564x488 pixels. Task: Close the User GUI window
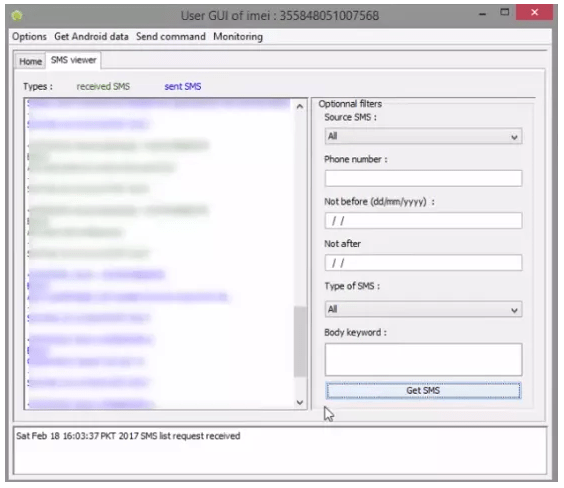[x=535, y=13]
